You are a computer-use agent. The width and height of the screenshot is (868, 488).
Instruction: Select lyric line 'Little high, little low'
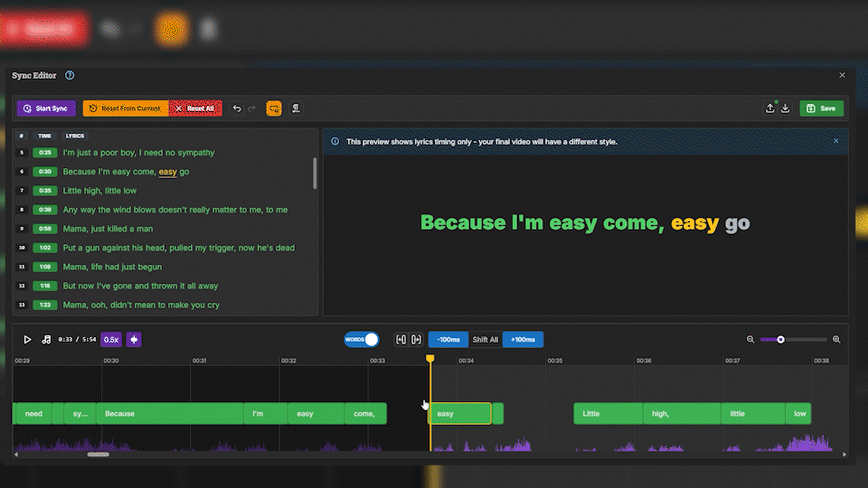[x=99, y=191]
